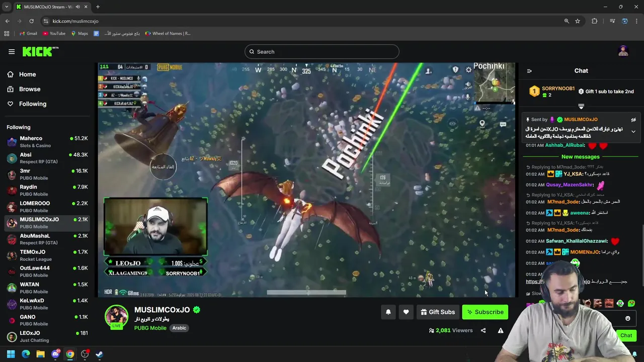
Task: Open KeLwAxD channel in Following list
Action: click(x=48, y=304)
